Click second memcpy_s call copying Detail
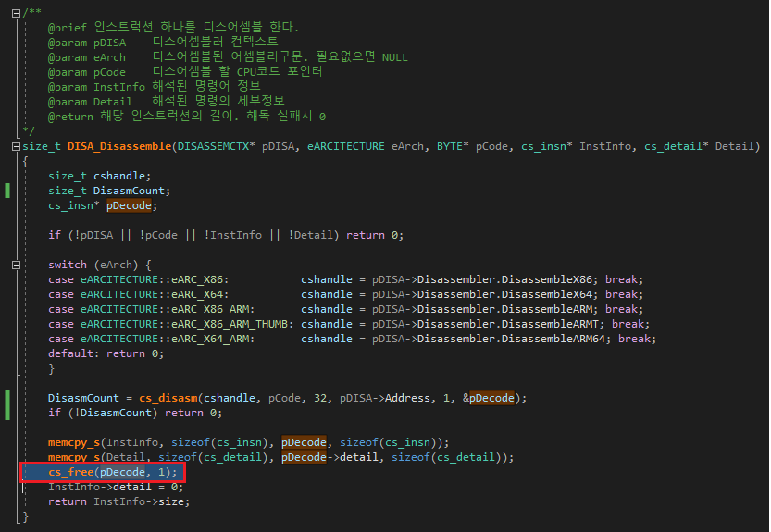Viewport: 771px width, 532px height. click(280, 457)
